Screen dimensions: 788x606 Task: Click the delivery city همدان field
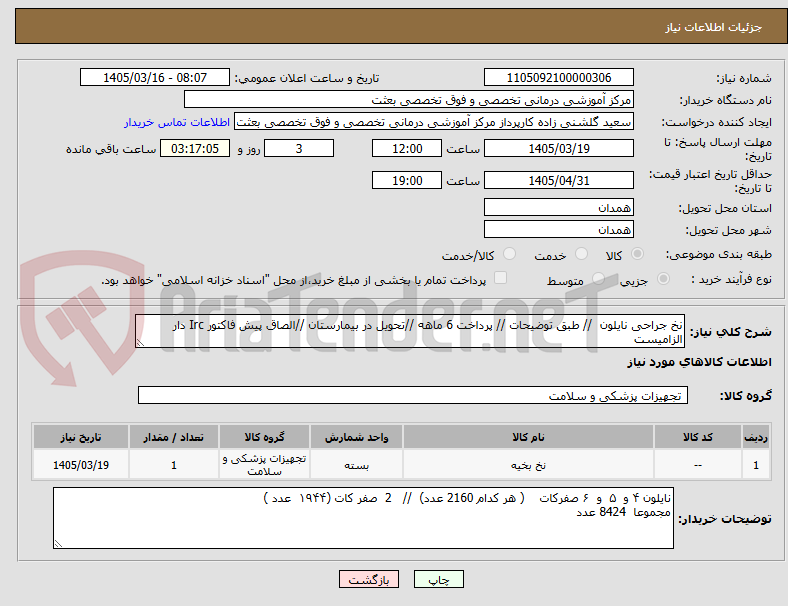click(x=559, y=229)
